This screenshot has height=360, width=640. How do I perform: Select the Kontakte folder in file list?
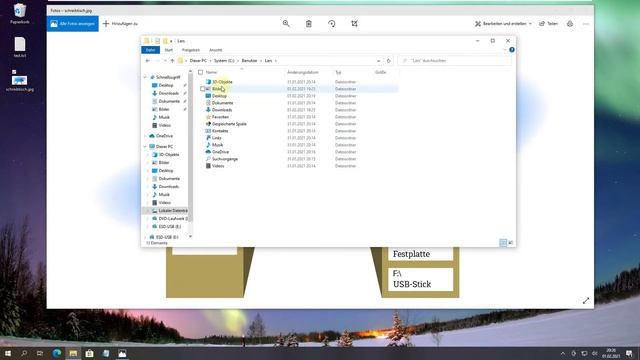coord(220,131)
